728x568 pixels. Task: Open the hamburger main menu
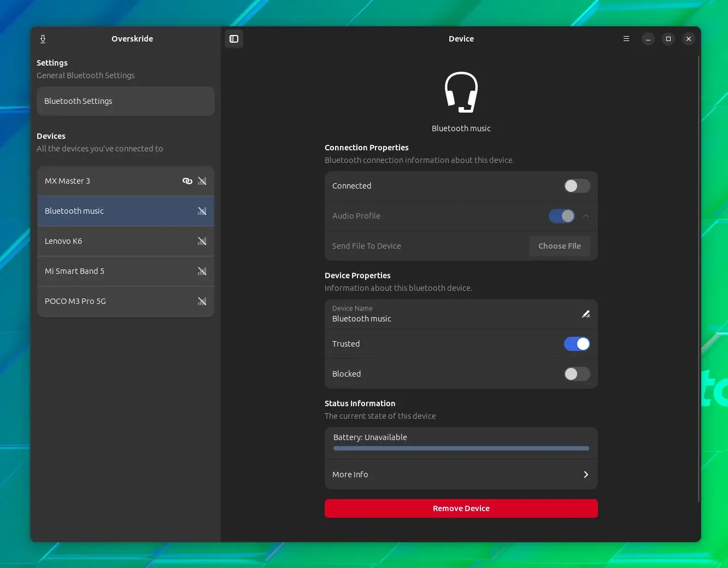coord(626,39)
